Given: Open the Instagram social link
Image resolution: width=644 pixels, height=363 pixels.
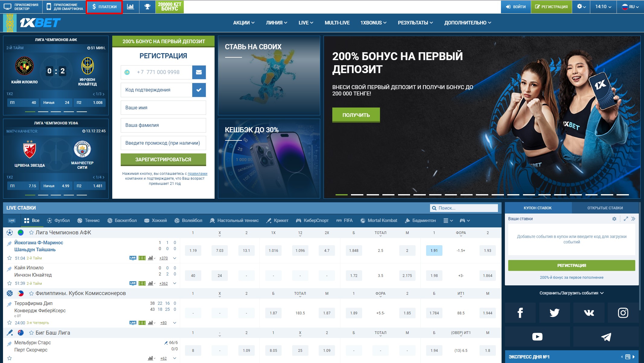Looking at the screenshot, I should click(623, 313).
